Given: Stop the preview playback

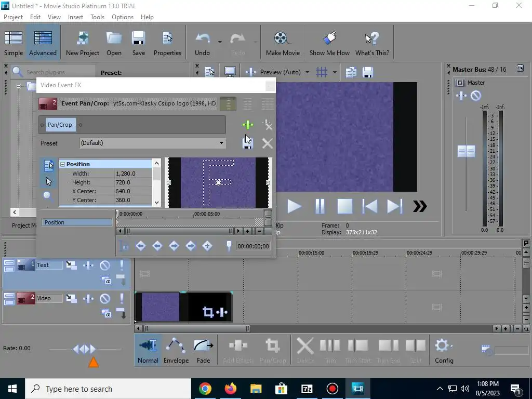Looking at the screenshot, I should click(345, 206).
